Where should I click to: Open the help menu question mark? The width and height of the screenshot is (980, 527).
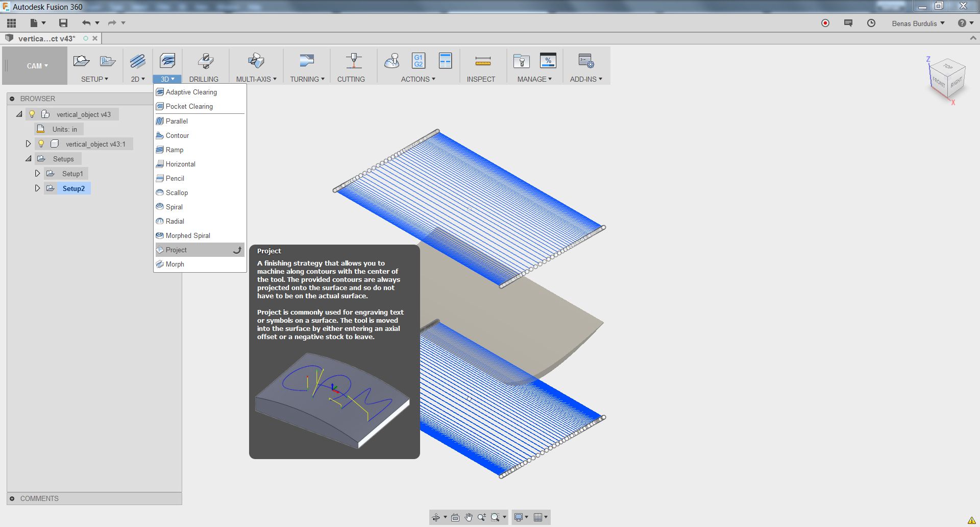coord(962,23)
